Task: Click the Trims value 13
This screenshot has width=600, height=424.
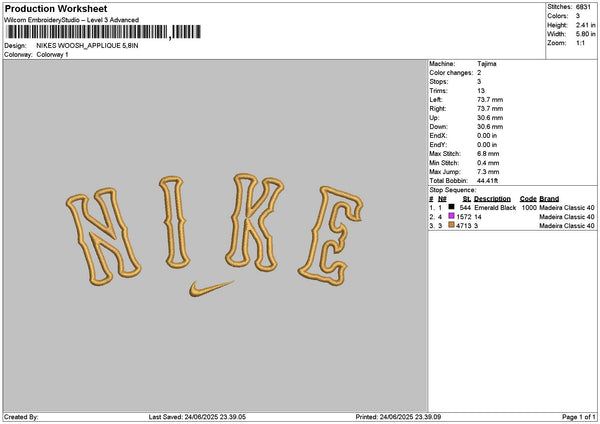Action: tap(481, 91)
